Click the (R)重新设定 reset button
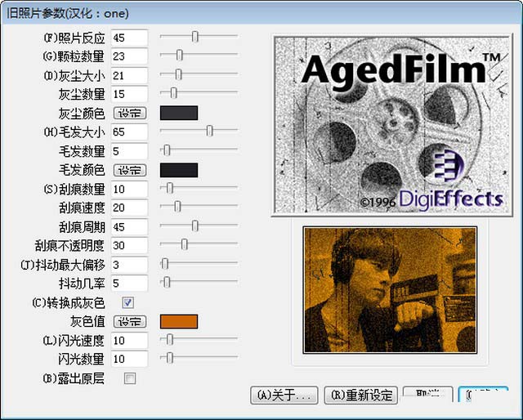 coord(361,395)
